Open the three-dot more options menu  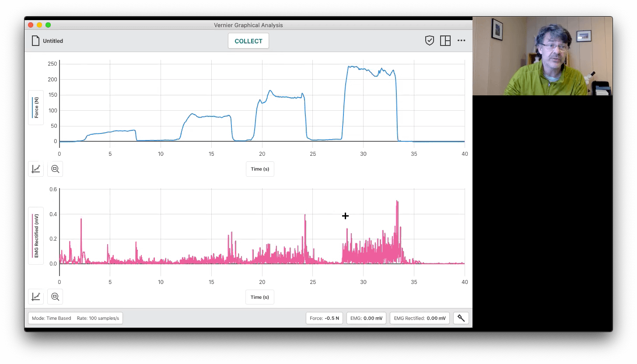click(x=461, y=41)
